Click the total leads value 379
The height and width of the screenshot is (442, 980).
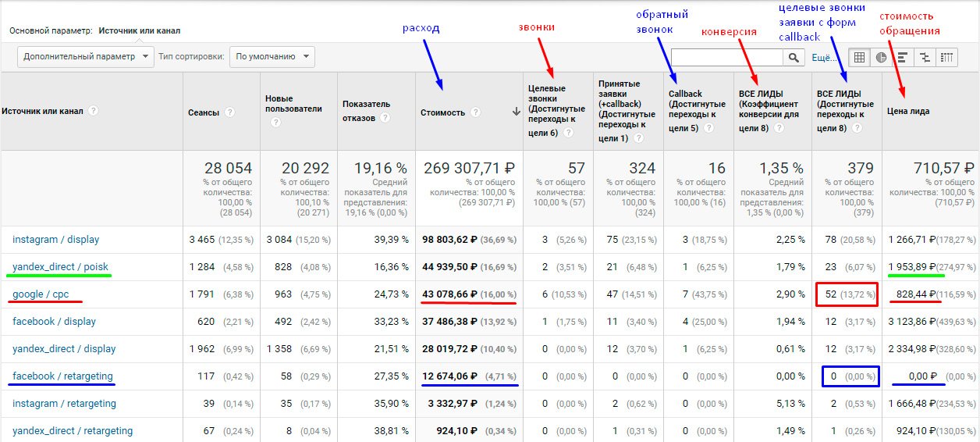click(x=862, y=168)
